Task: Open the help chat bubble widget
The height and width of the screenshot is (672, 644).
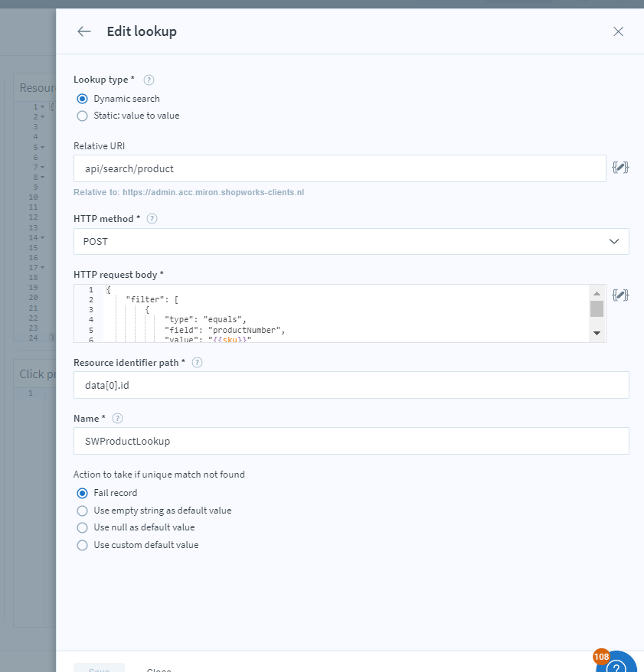Action: pos(616,663)
